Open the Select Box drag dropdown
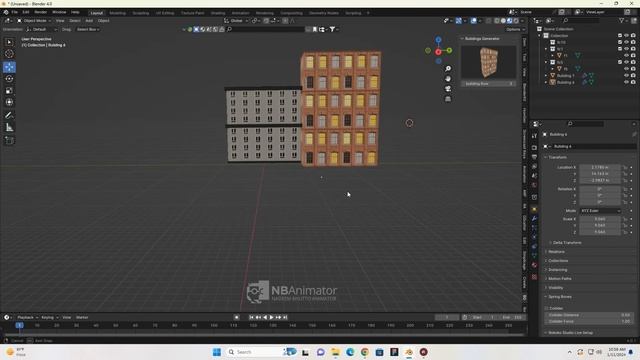Screen dimensions: 640x360 pos(88,29)
